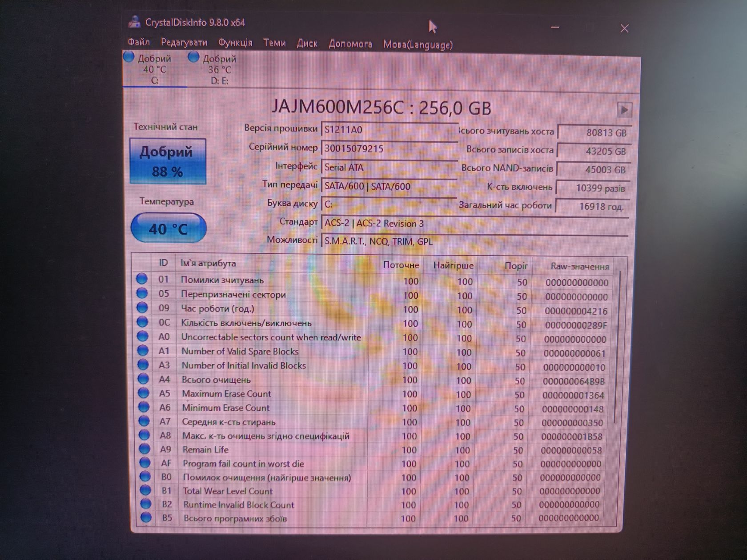This screenshot has height=560, width=747.
Task: Click the status icon for attribute 05
Action: (142, 293)
